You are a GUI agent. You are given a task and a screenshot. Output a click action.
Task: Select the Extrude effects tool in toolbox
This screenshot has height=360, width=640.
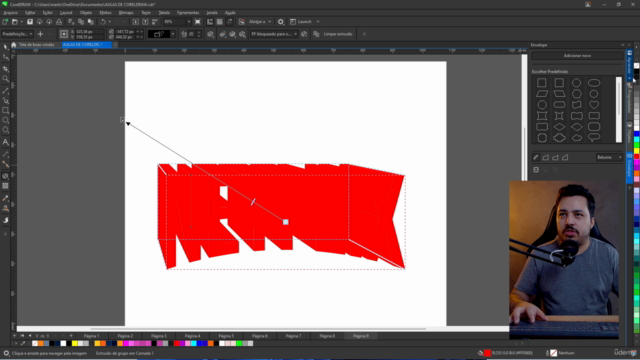(x=5, y=176)
